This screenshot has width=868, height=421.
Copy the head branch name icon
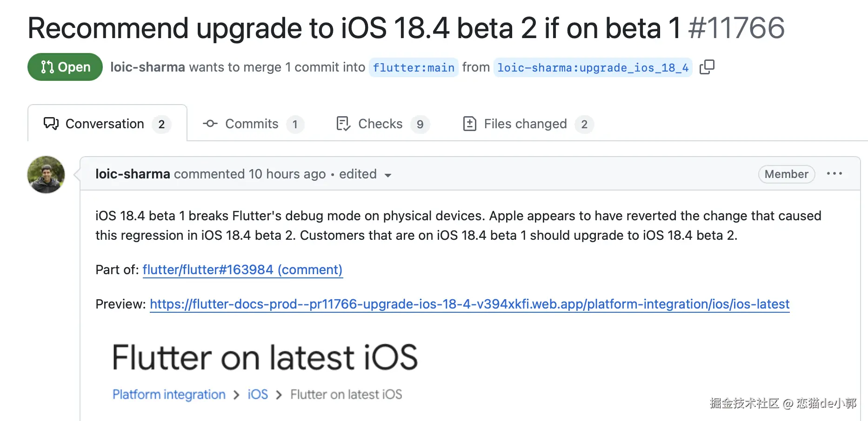(707, 67)
